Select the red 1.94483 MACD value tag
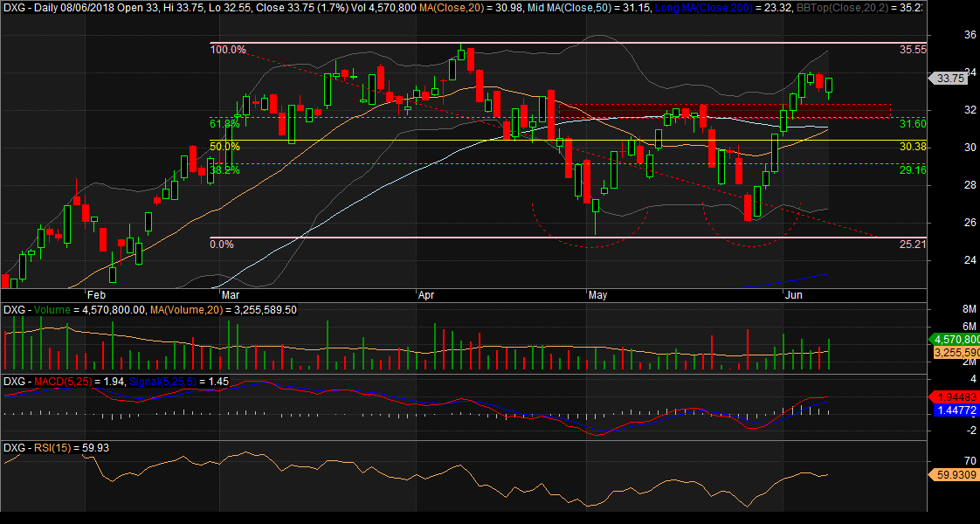This screenshot has height=524, width=980. click(x=954, y=396)
